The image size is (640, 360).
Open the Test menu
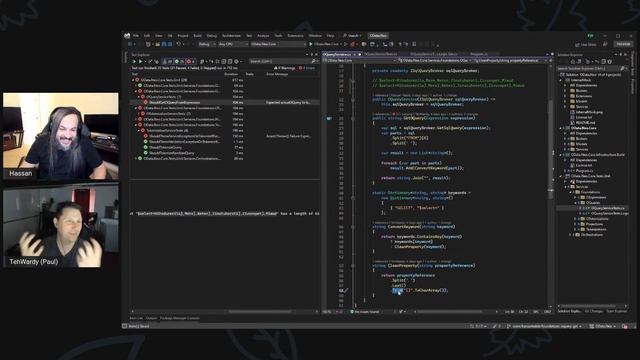click(249, 36)
